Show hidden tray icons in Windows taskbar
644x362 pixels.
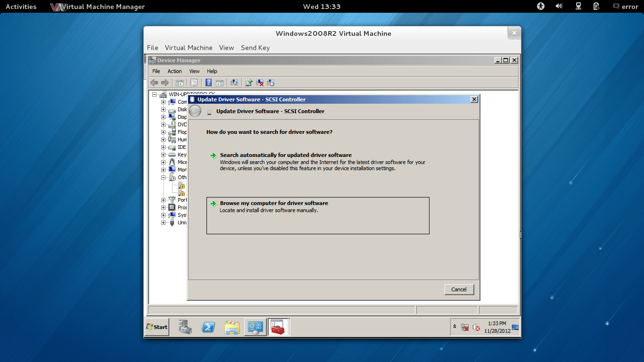(x=455, y=327)
